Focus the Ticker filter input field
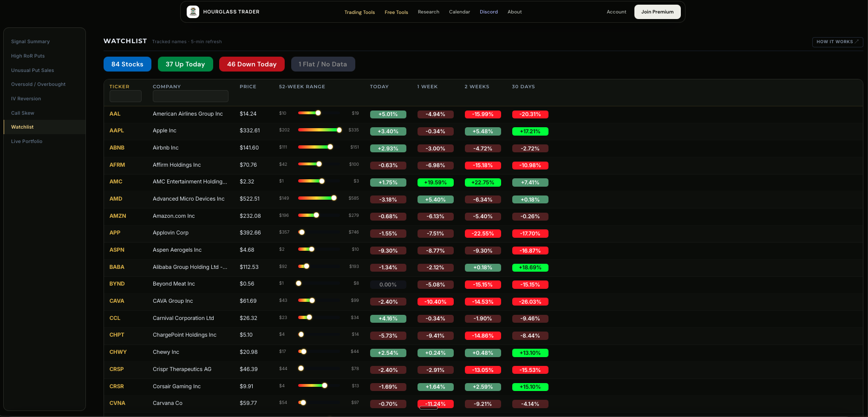The height and width of the screenshot is (417, 868). (x=125, y=96)
